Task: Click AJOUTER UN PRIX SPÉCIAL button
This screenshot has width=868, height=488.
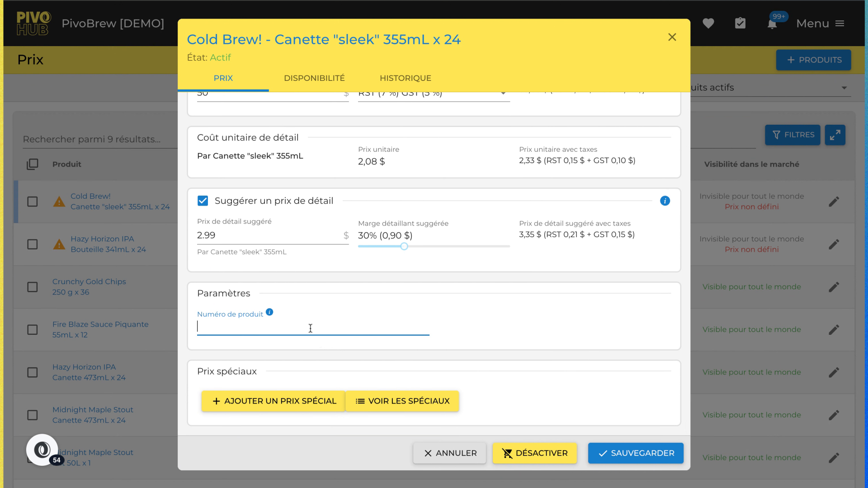Action: pos(274,401)
